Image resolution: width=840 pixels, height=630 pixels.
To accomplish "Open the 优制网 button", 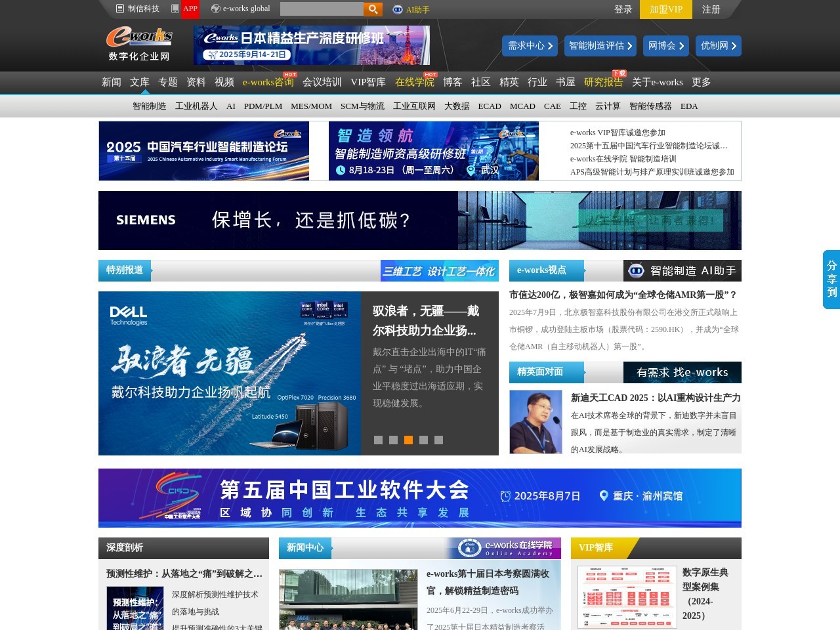I will click(719, 46).
